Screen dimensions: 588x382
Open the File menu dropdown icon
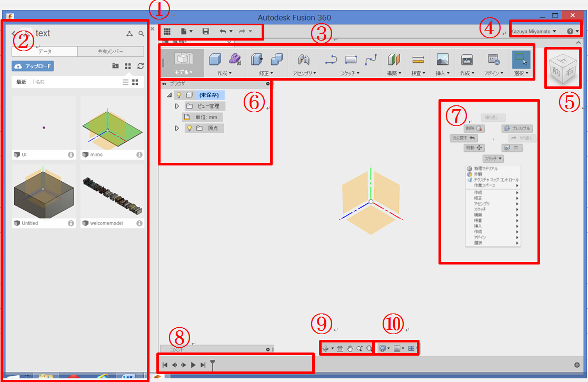pos(187,32)
